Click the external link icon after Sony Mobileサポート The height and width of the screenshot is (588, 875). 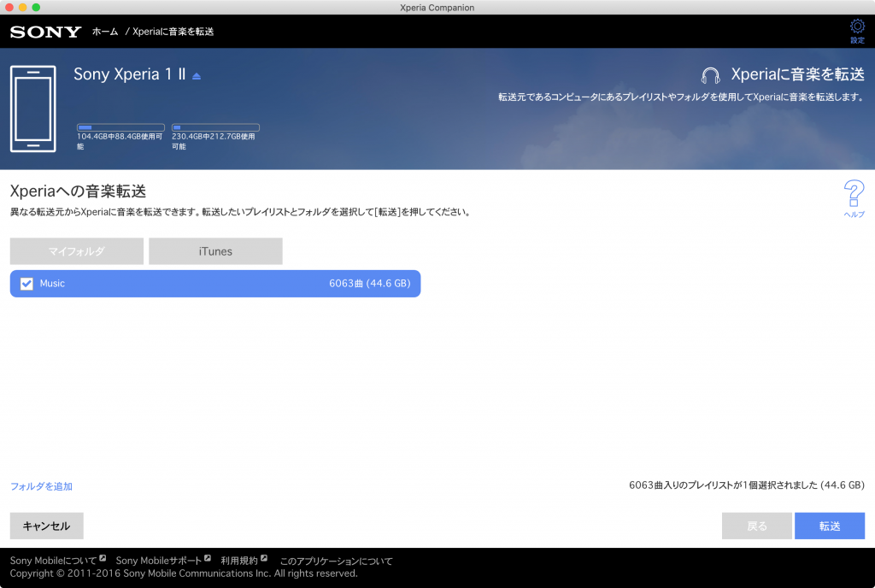pos(208,558)
